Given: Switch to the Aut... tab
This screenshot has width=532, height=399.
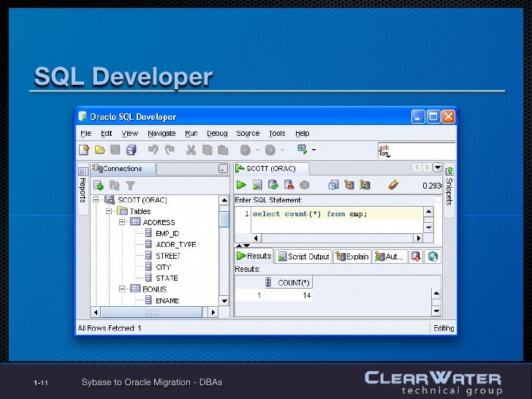Looking at the screenshot, I should pyautogui.click(x=389, y=256).
